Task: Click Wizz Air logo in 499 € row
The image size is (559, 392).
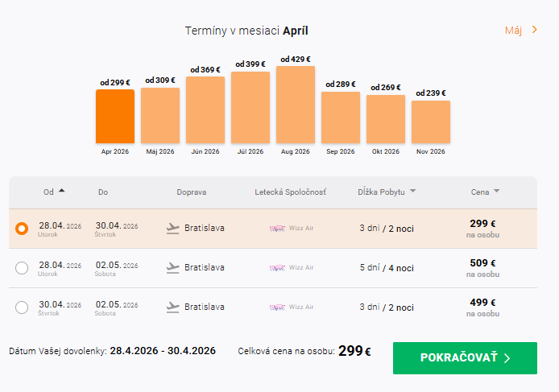Action: point(278,307)
